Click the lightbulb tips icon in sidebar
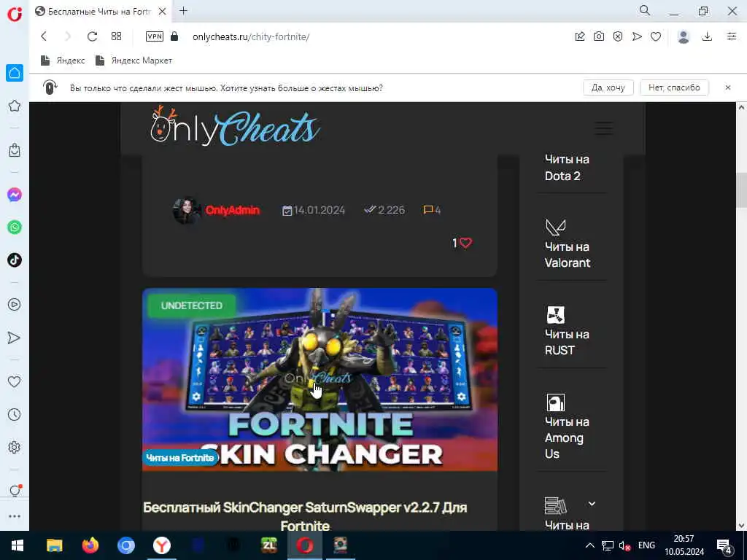The height and width of the screenshot is (560, 747). (x=15, y=491)
